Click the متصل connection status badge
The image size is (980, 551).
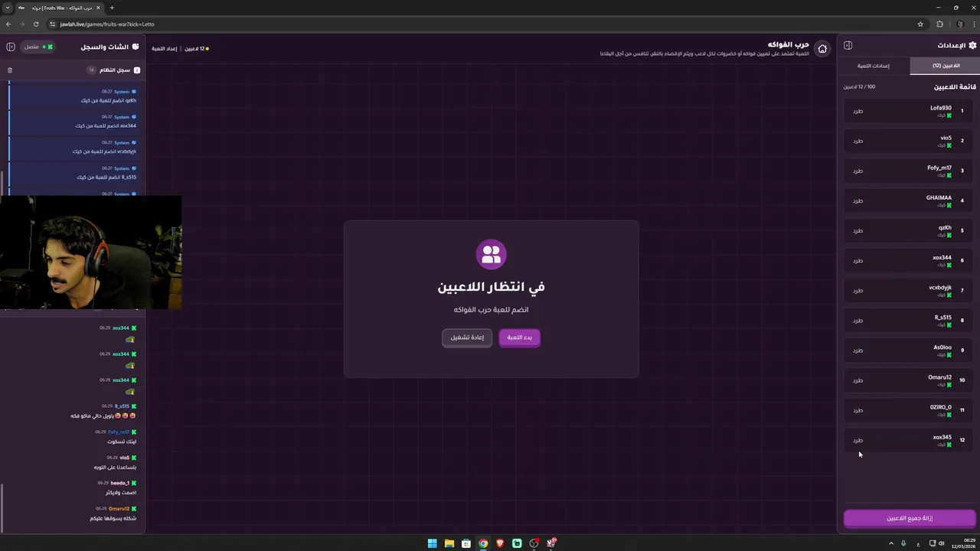pyautogui.click(x=38, y=47)
